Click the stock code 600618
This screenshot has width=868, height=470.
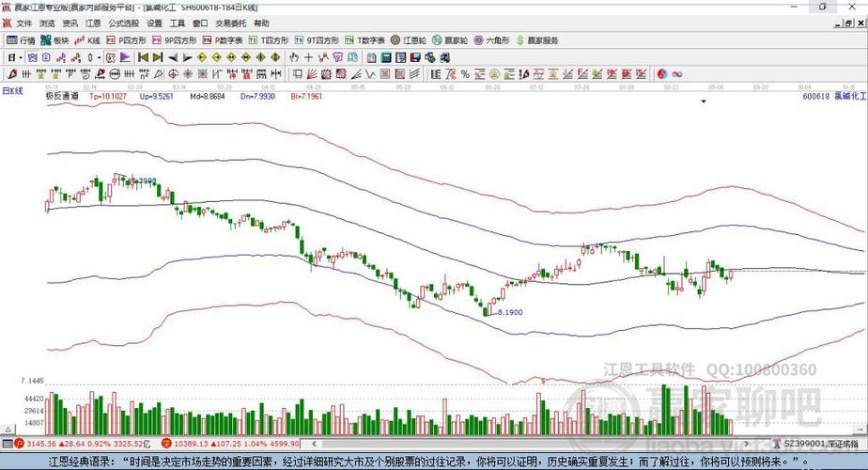[816, 97]
